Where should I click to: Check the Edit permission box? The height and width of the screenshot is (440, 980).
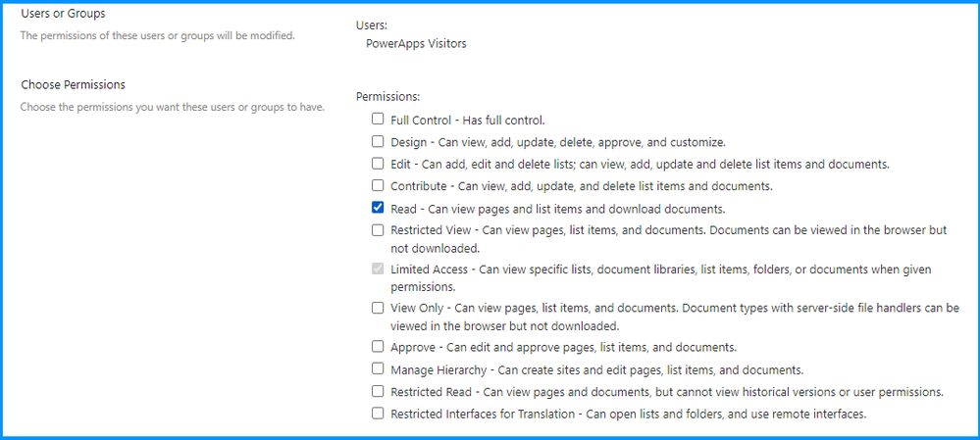pos(378,164)
